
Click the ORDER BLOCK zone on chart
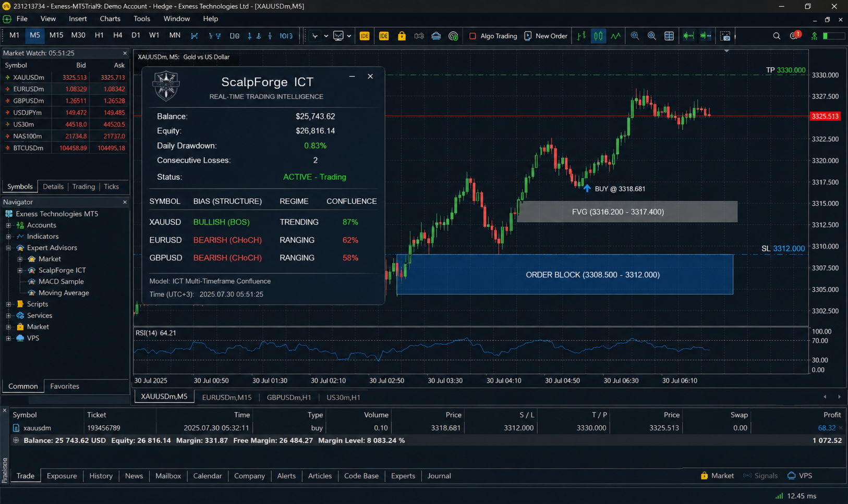tap(565, 275)
